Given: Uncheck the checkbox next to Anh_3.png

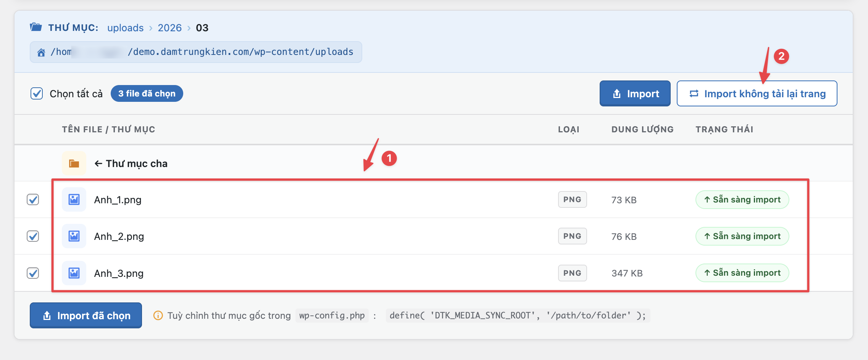Looking at the screenshot, I should coord(33,273).
